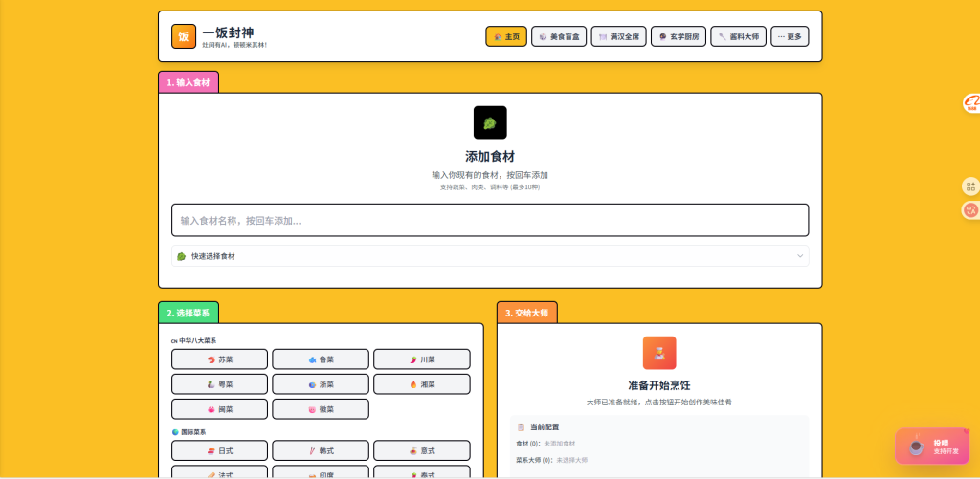Image resolution: width=980 pixels, height=479 pixels.
Task: Click the text 大师已准备就绪 description
Action: click(x=659, y=403)
